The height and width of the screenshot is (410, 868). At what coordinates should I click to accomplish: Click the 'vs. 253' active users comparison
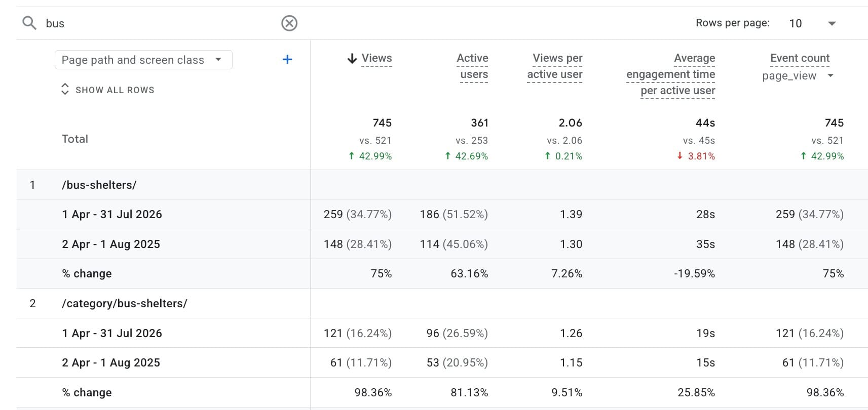pyautogui.click(x=471, y=140)
